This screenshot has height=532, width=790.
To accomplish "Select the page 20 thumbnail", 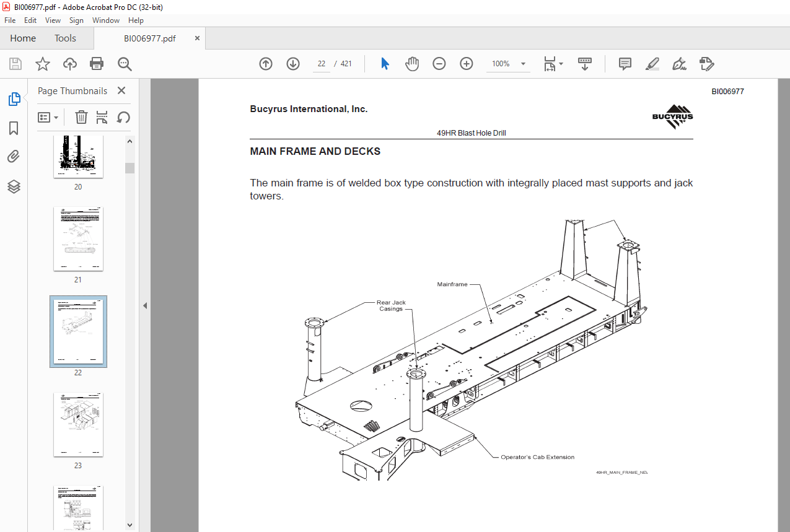I will 78,157.
